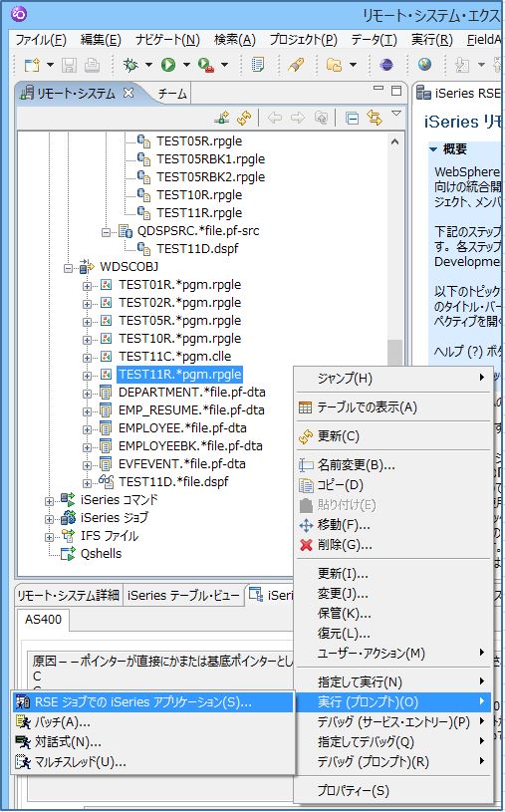
Task: Click the red Delete X icon in context menu
Action: click(x=306, y=545)
